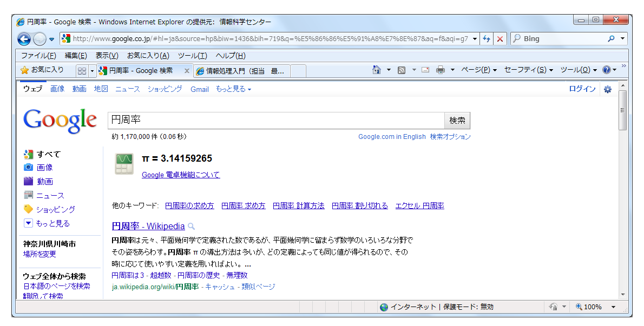Click the Google calculator icon

point(124,164)
